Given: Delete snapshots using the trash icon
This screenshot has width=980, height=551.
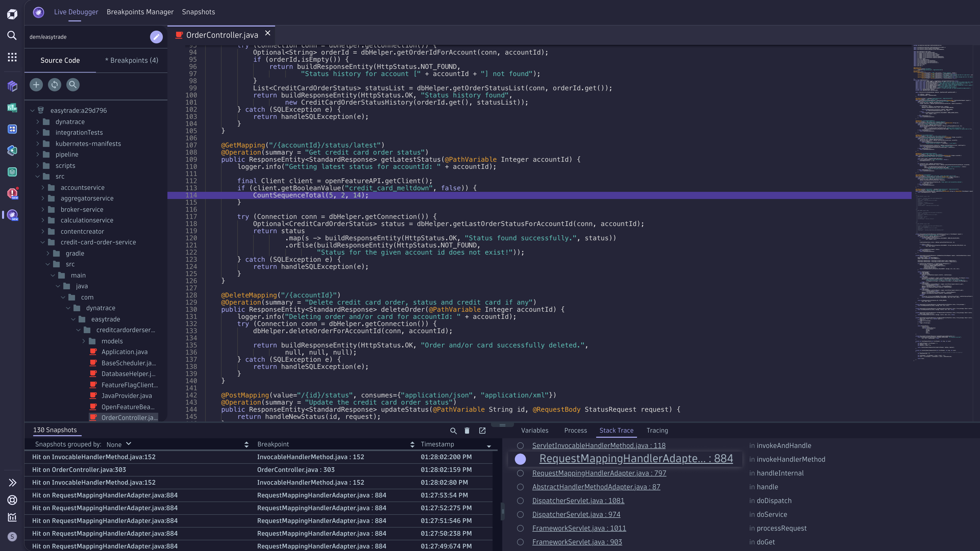Looking at the screenshot, I should pyautogui.click(x=467, y=430).
